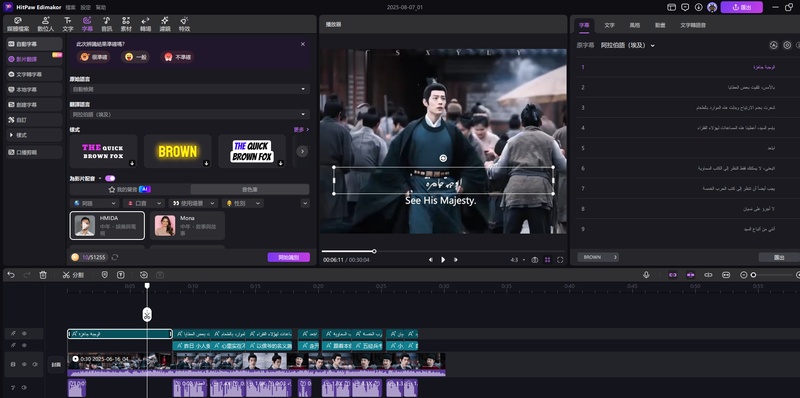Open the 素材 materials library

click(126, 24)
